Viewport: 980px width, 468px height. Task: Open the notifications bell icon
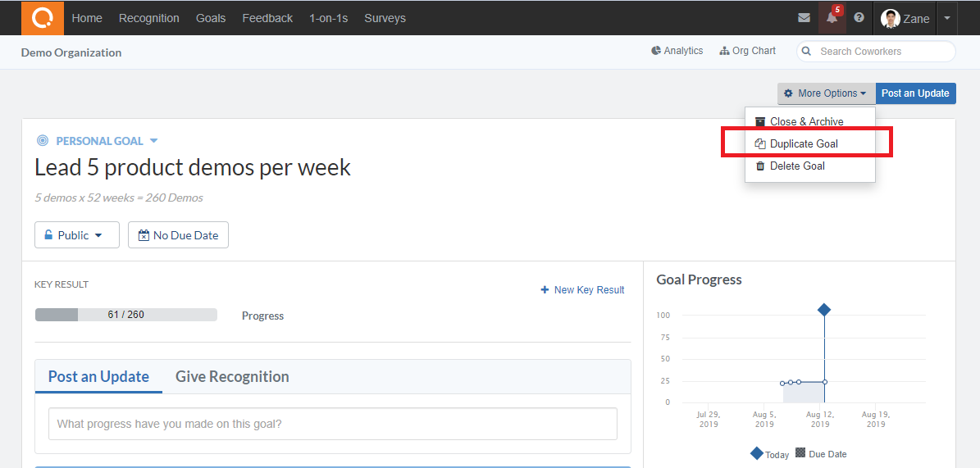pos(832,18)
